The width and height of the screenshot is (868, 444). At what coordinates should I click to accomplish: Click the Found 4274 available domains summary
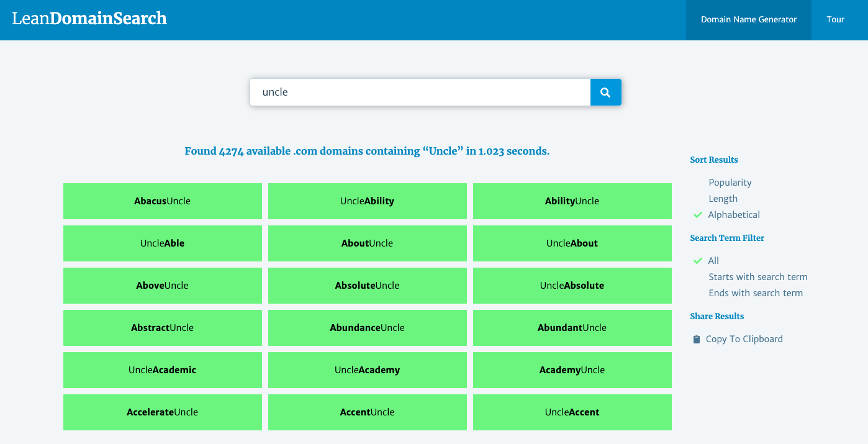click(367, 151)
